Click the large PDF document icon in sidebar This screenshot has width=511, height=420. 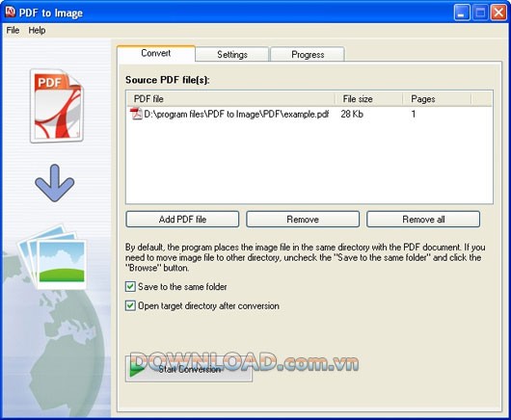(x=56, y=106)
